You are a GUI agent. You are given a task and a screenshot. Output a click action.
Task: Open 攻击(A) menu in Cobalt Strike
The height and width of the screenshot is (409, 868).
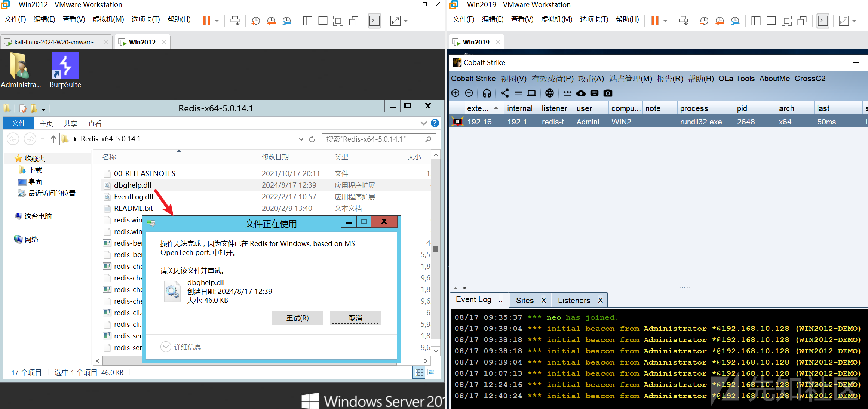point(591,79)
